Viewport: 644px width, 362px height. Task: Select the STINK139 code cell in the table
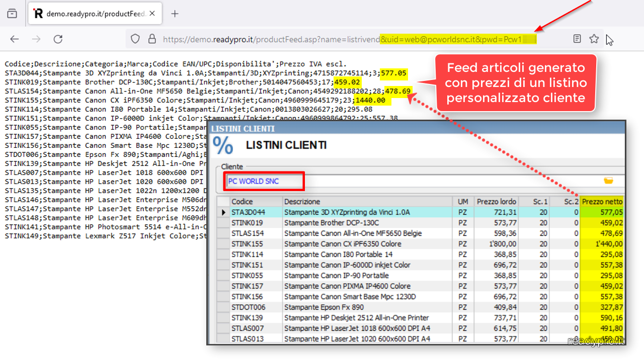point(256,318)
